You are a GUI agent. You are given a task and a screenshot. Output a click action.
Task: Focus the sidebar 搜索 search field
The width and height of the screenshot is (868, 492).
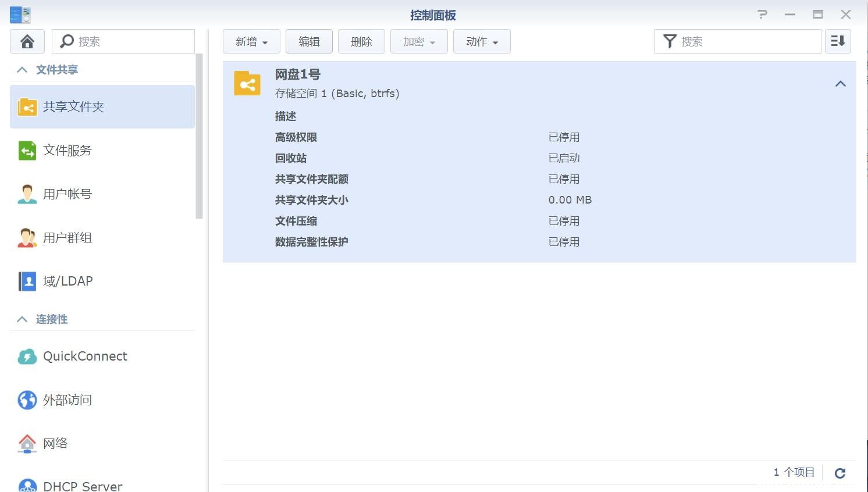pos(123,41)
